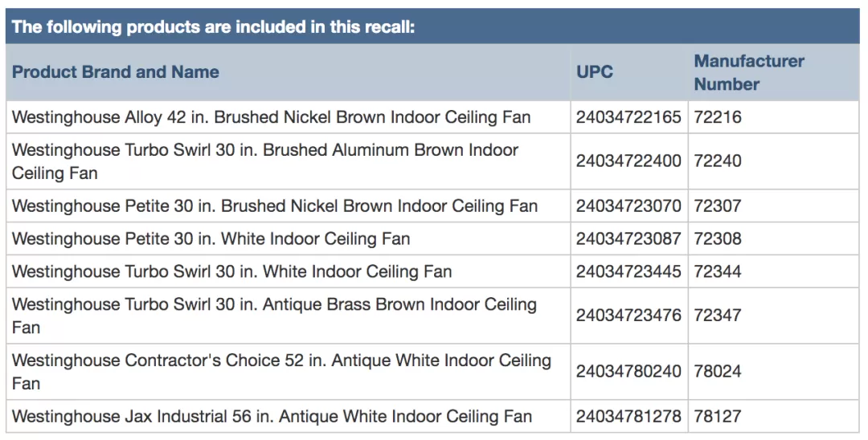Click manufacturer number 72307
868x440 pixels.
pyautogui.click(x=718, y=206)
